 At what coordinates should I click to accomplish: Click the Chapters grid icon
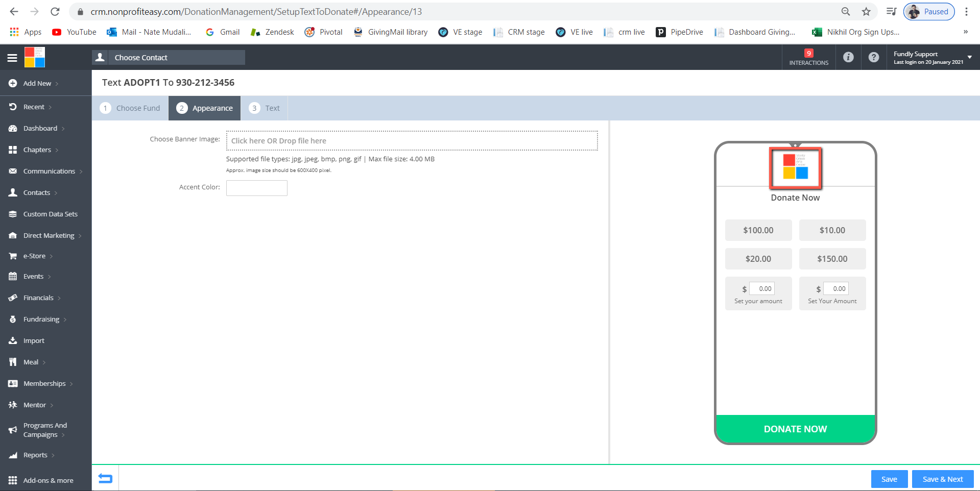click(13, 150)
